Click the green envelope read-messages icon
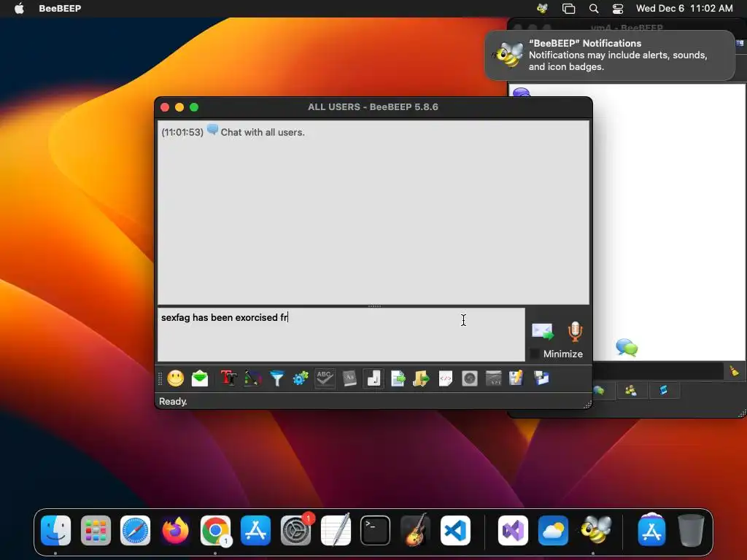The image size is (747, 560). 200,378
